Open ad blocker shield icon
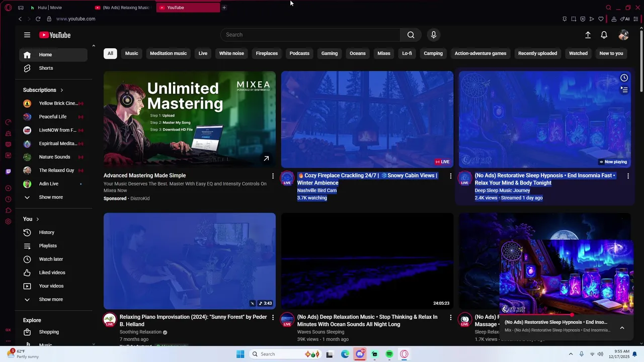The width and height of the screenshot is (644, 362). coord(583,19)
